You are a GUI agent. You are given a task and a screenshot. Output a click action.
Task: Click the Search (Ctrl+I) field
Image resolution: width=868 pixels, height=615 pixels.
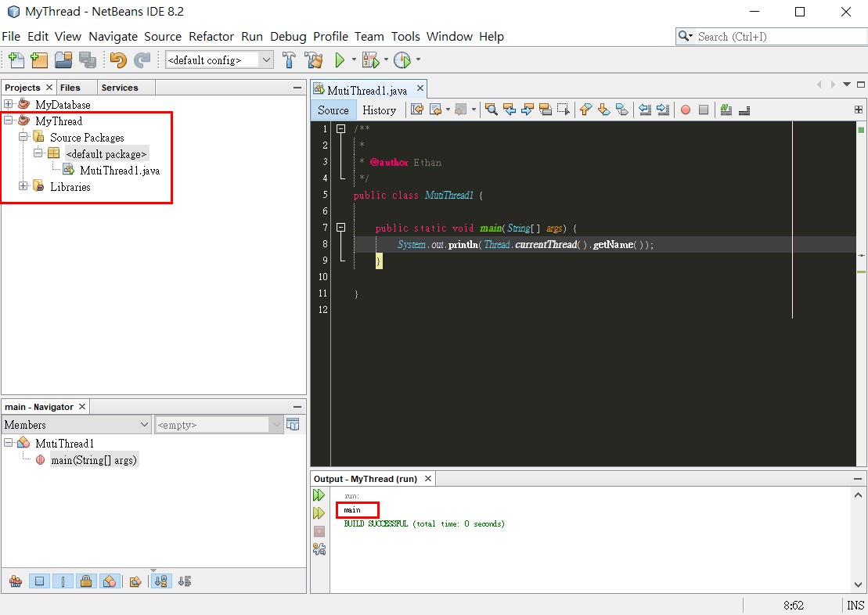tap(780, 37)
